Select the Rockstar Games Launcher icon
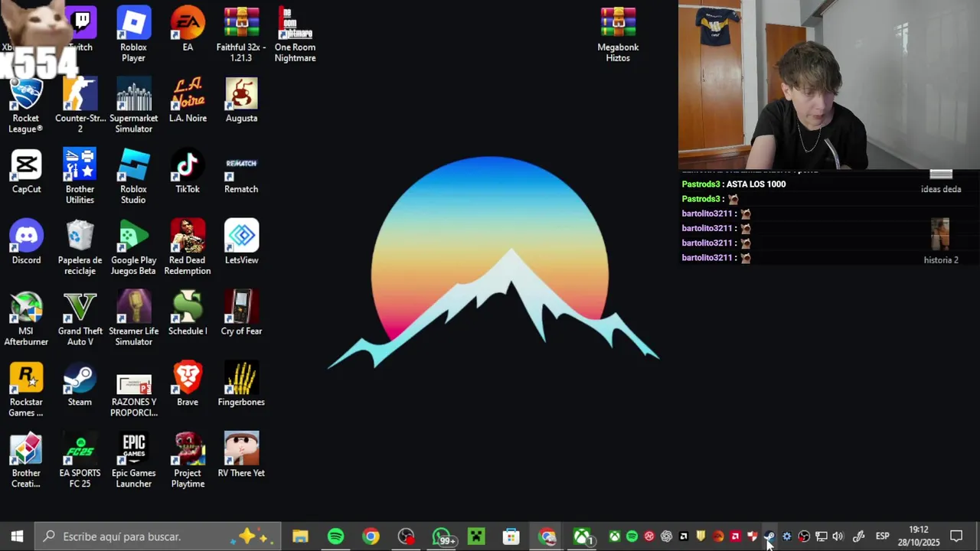 point(26,390)
